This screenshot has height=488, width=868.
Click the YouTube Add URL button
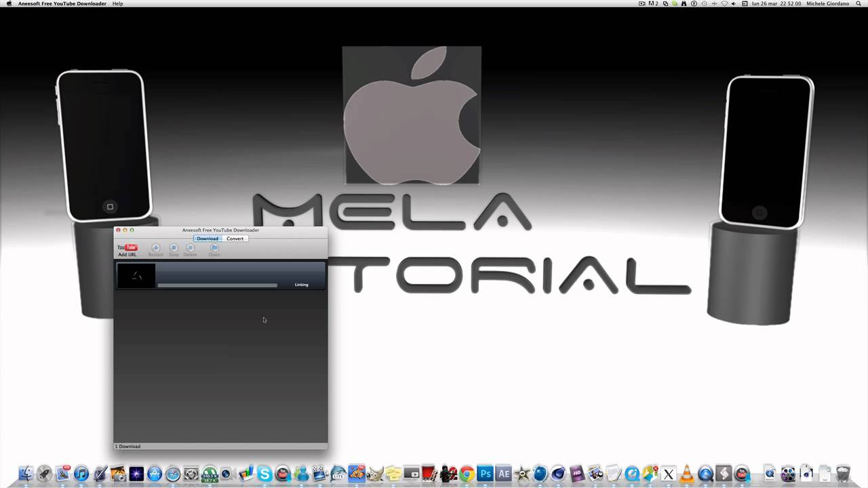click(x=127, y=250)
